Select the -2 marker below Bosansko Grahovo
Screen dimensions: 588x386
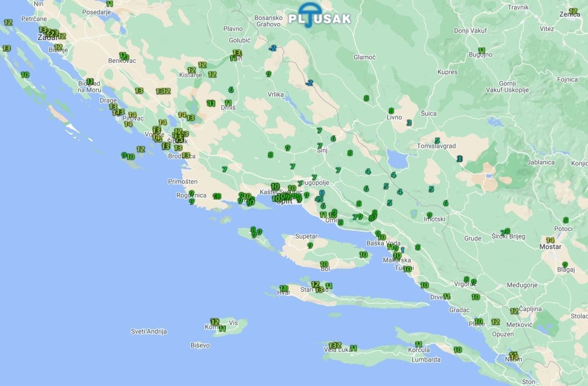[x=272, y=48]
